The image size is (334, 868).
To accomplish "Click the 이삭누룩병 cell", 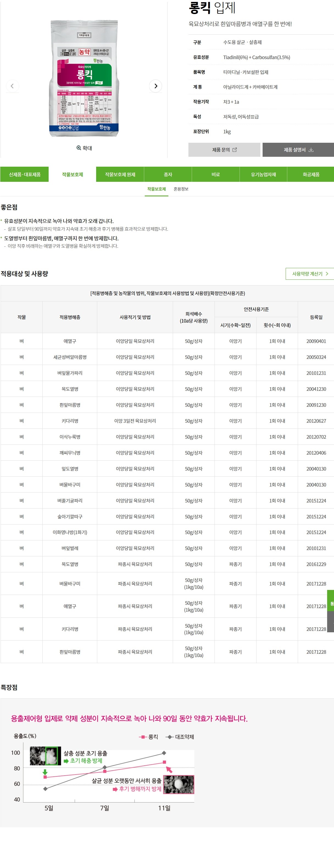I will click(x=69, y=437).
